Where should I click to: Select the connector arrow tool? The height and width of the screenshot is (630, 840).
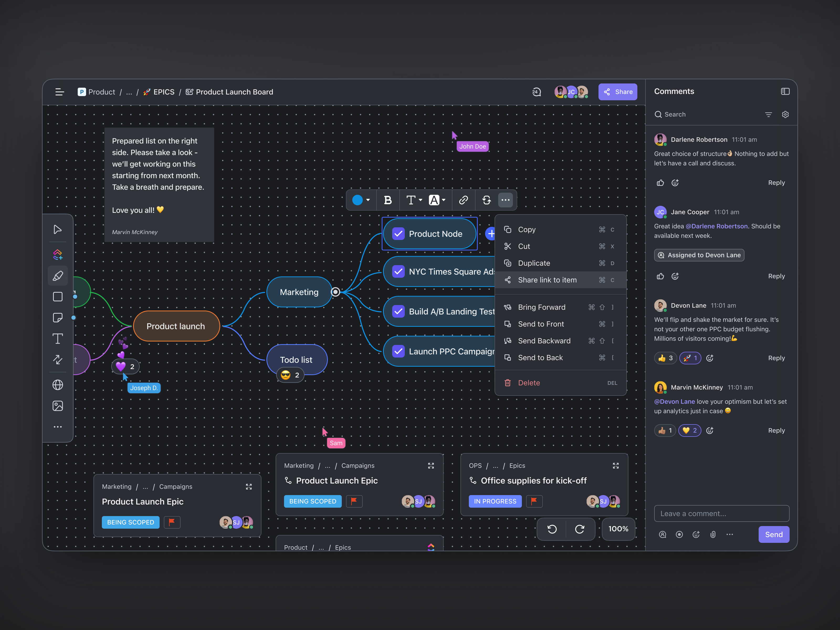point(58,360)
